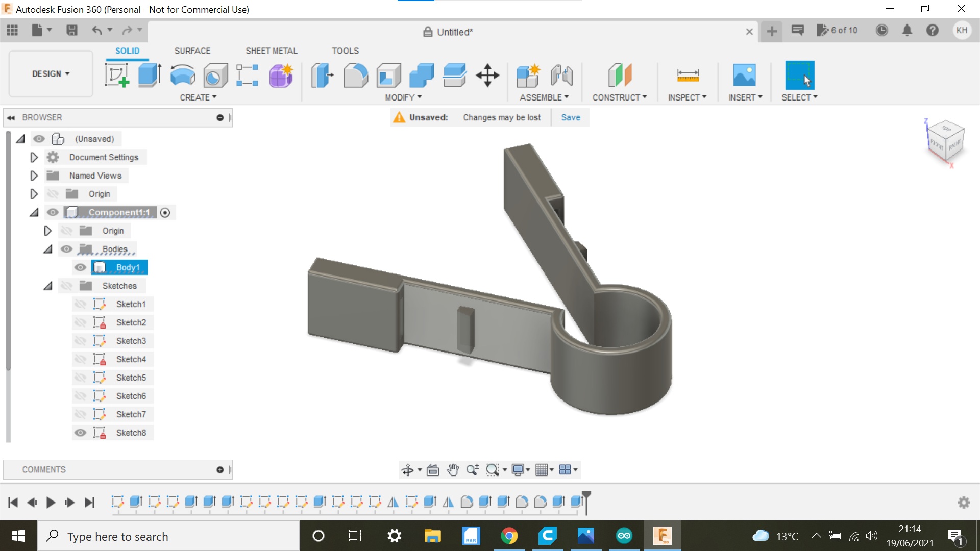This screenshot has width=980, height=551.
Task: Expand Named Views node
Action: coord(34,176)
